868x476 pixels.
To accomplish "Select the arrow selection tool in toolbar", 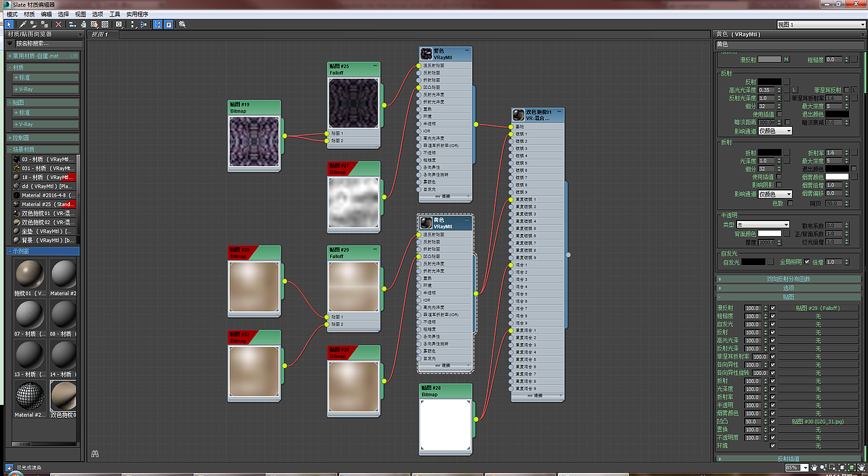I will tap(9, 24).
